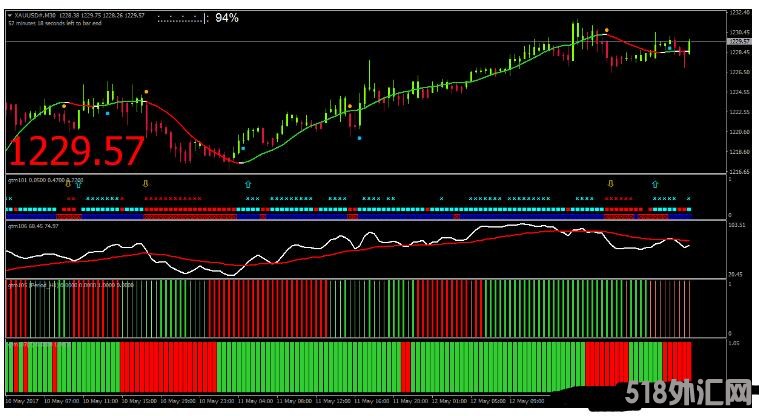Viewport: 759px width, 416px height.
Task: Click the bar-end countdown timer text
Action: [x=55, y=23]
